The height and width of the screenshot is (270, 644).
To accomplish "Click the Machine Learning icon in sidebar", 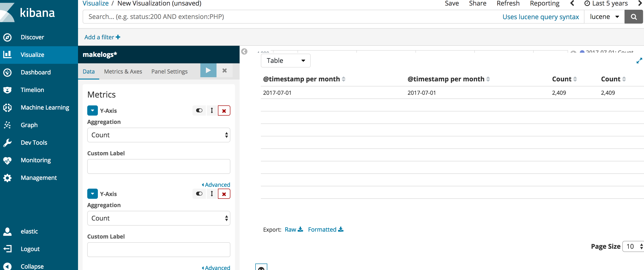I will [7, 107].
